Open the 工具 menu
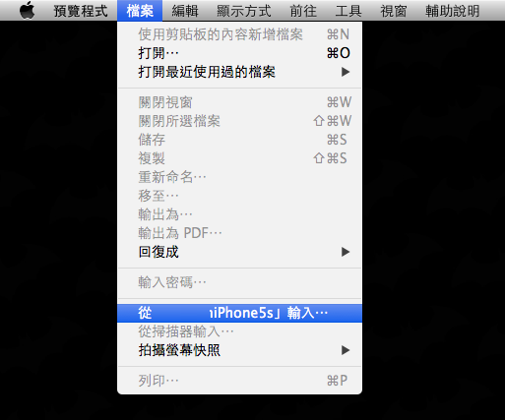The width and height of the screenshot is (505, 420). (348, 11)
